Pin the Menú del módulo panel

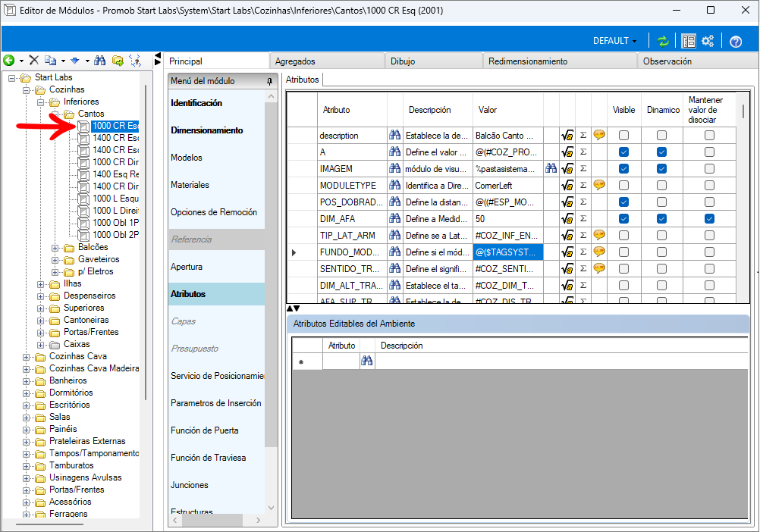[x=269, y=81]
